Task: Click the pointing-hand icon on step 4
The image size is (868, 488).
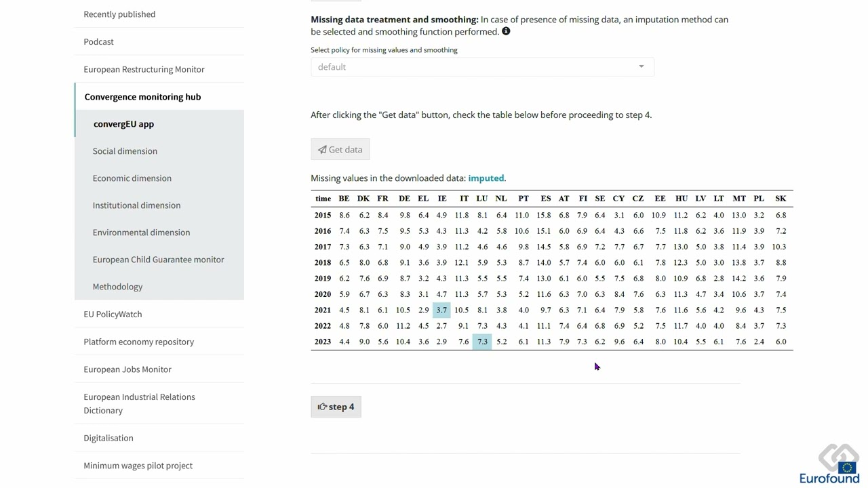Action: tap(323, 407)
